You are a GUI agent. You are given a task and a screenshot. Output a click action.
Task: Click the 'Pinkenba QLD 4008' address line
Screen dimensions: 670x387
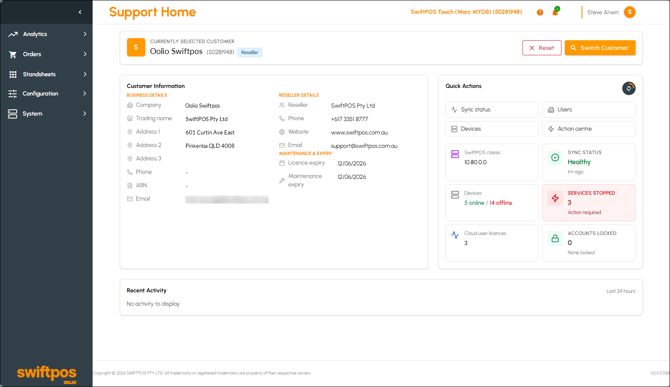pos(210,146)
